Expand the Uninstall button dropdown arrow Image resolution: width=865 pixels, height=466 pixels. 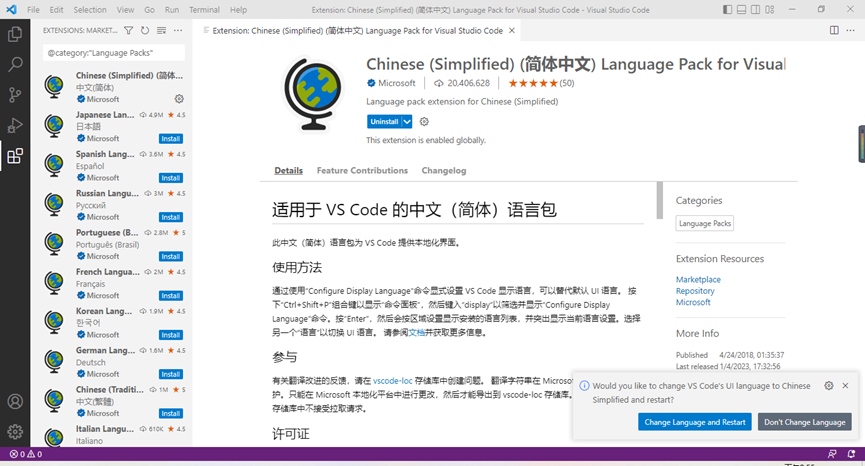[407, 121]
